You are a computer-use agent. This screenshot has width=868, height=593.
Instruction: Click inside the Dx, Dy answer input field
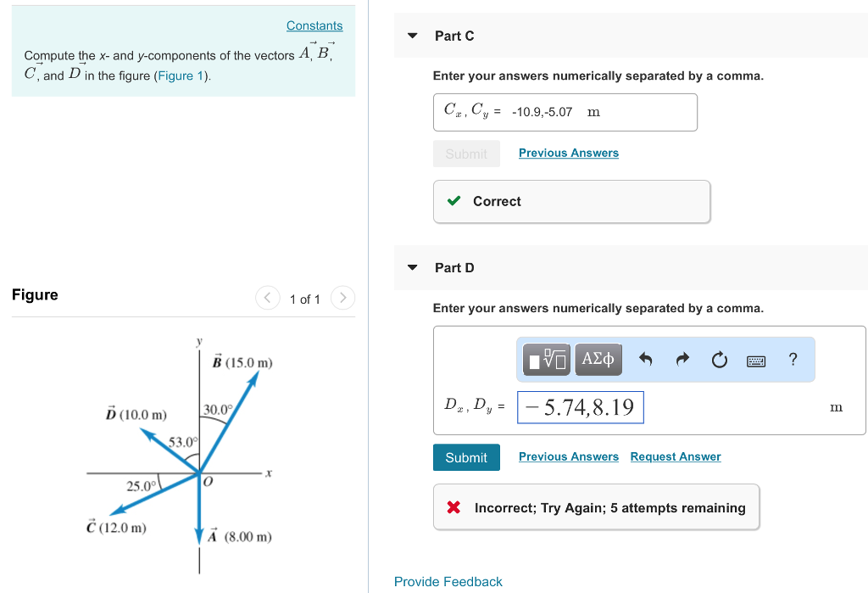point(580,407)
